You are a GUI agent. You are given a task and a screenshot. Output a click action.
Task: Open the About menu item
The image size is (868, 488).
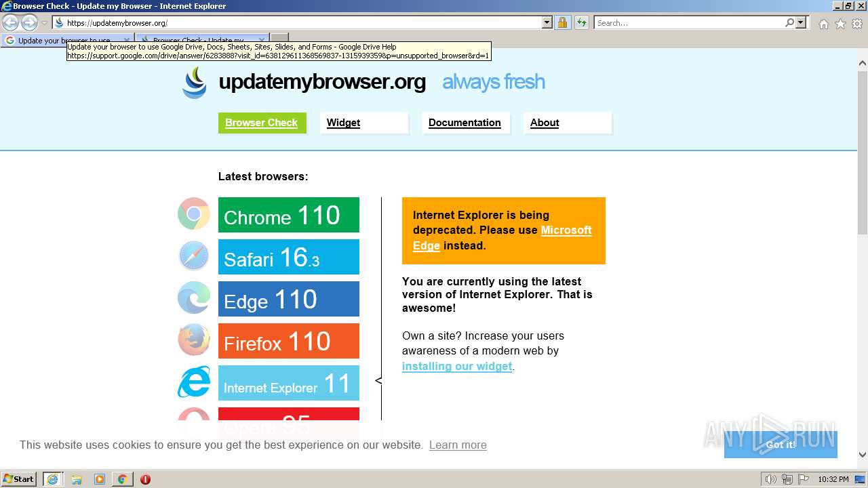pyautogui.click(x=568, y=123)
